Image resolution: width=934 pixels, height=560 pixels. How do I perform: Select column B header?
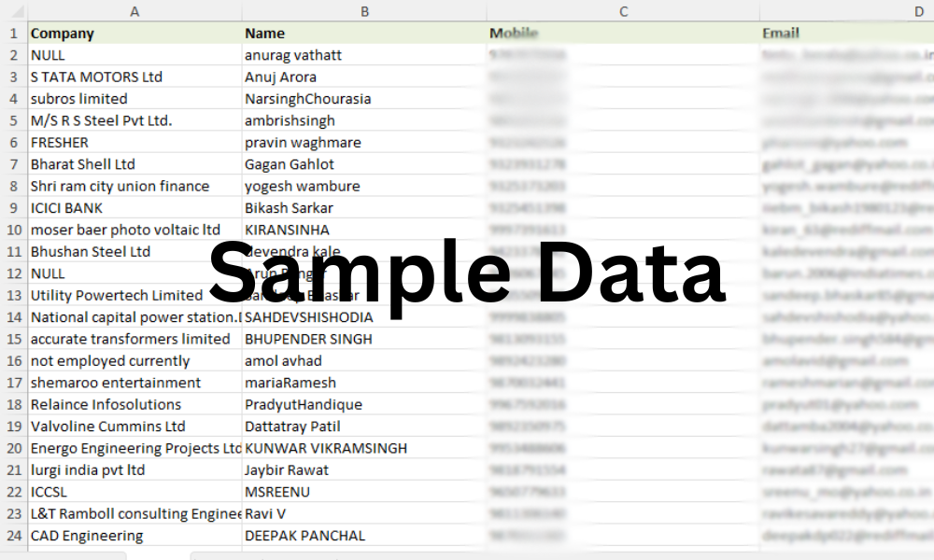[364, 11]
